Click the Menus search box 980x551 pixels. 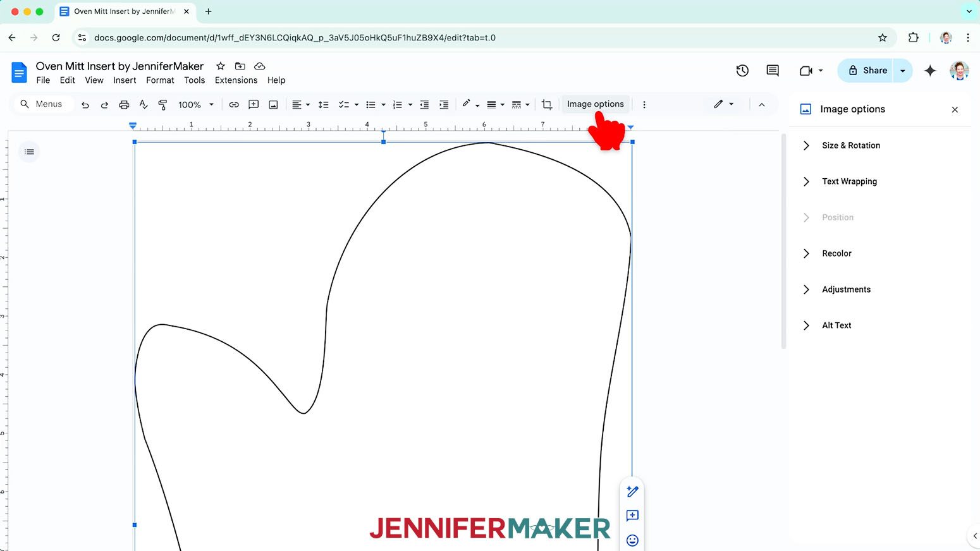click(43, 104)
